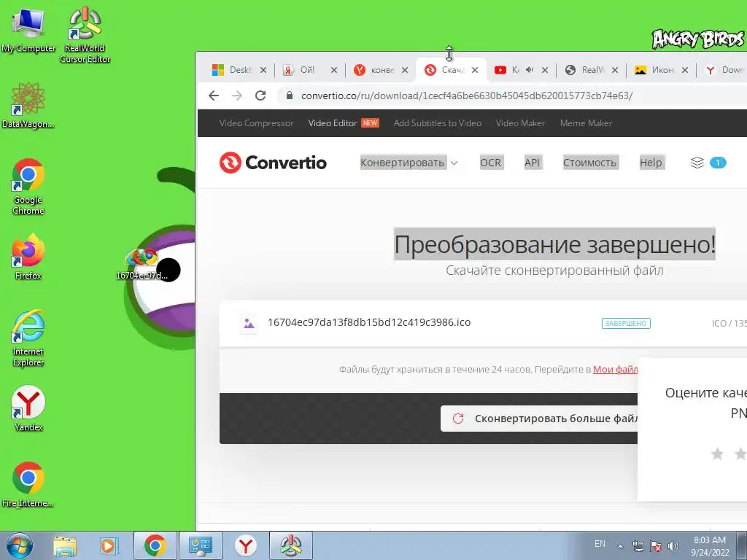Open the layers stack files icon
The height and width of the screenshot is (560, 747).
coord(697,163)
